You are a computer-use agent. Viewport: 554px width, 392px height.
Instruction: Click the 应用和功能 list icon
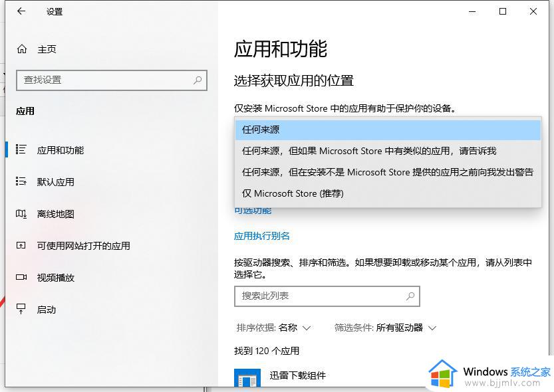(21, 149)
